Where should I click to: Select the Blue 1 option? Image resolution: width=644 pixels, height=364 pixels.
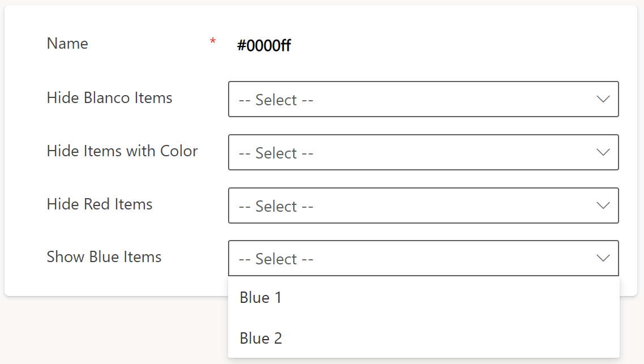point(423,297)
